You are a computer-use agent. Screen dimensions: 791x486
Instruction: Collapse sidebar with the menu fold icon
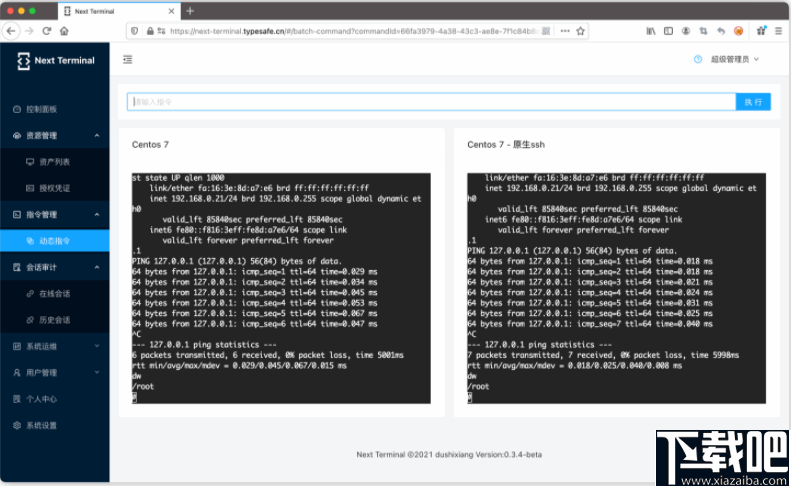128,60
